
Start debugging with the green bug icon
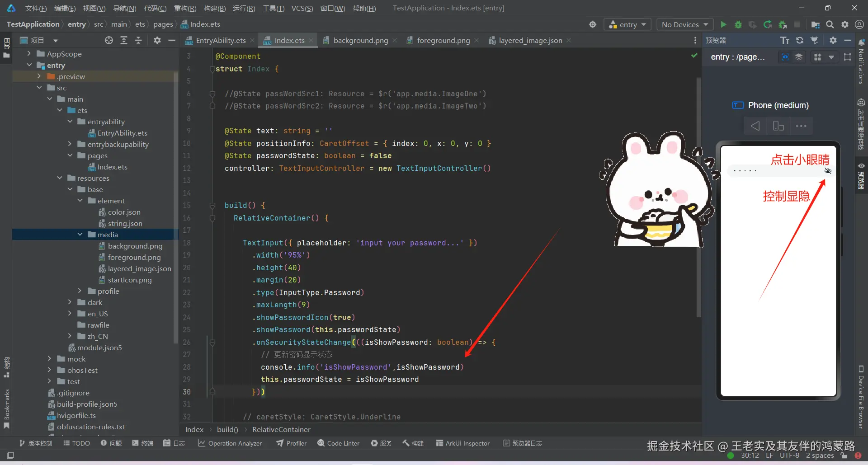738,24
